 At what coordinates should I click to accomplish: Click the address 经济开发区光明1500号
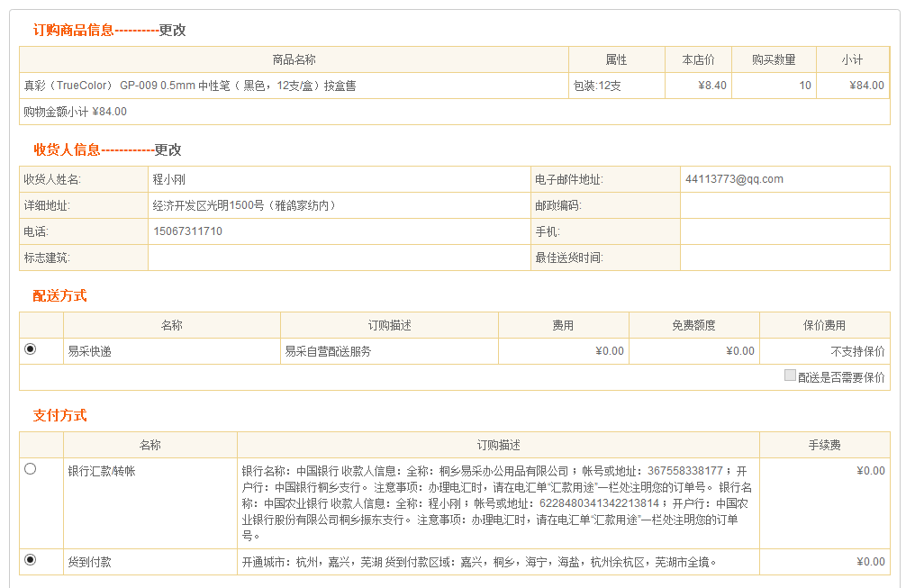tap(244, 205)
